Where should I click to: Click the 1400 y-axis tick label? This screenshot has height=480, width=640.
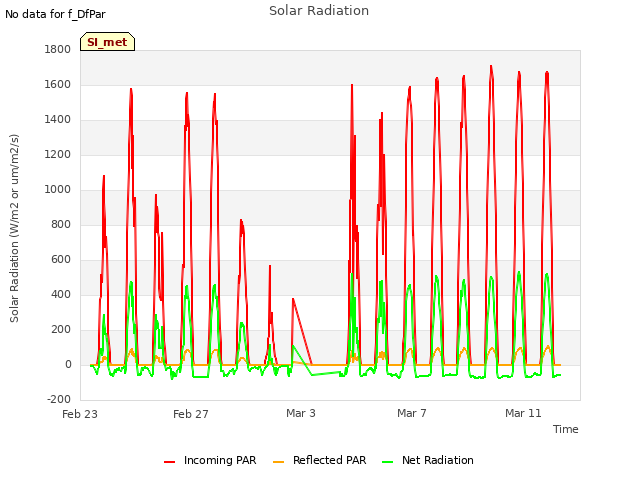click(x=58, y=120)
